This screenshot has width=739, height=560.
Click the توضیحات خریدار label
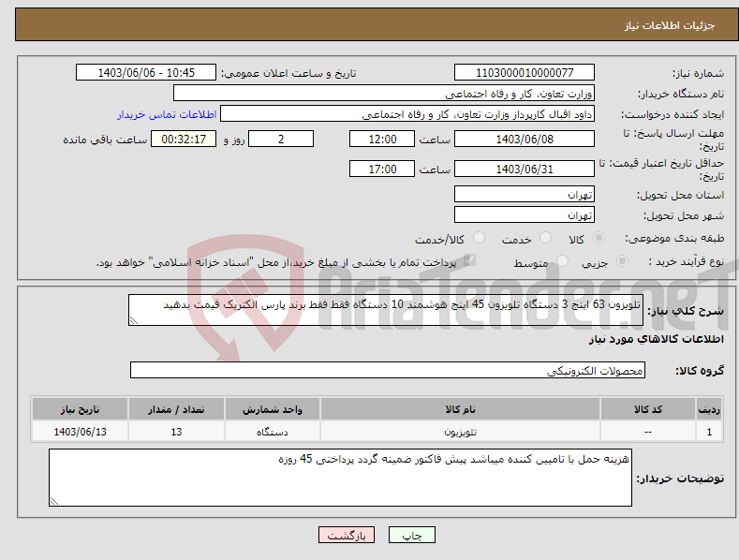click(680, 479)
